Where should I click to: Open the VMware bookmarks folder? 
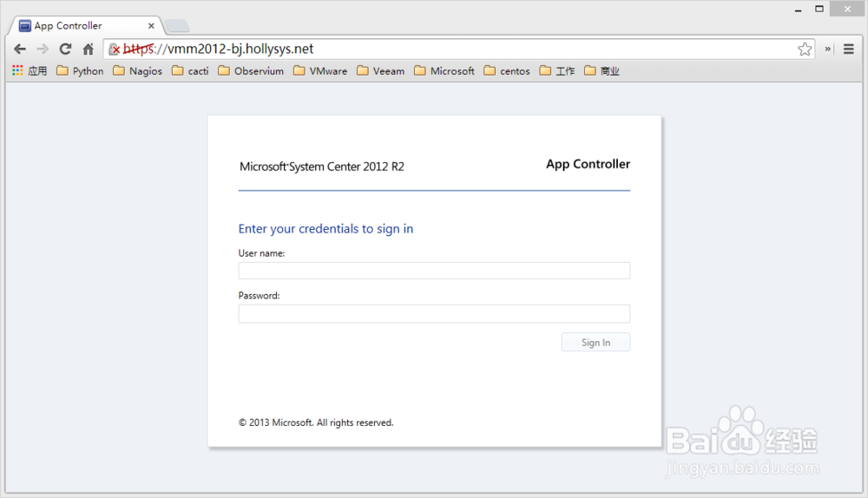click(320, 71)
